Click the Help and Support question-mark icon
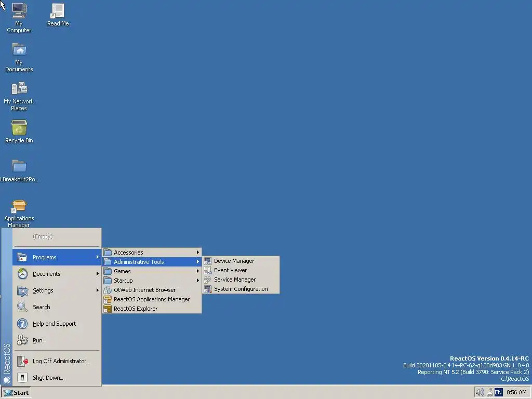This screenshot has height=399, width=532. click(x=22, y=324)
